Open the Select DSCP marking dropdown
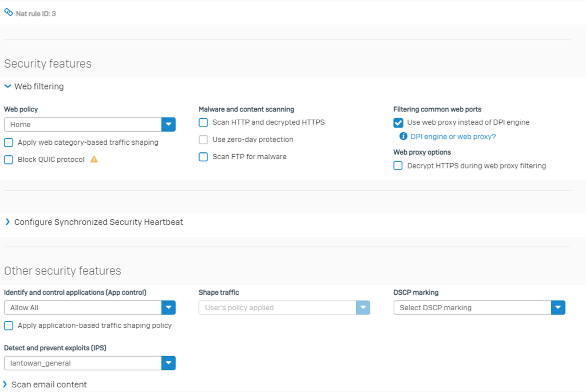The image size is (586, 392). [557, 308]
